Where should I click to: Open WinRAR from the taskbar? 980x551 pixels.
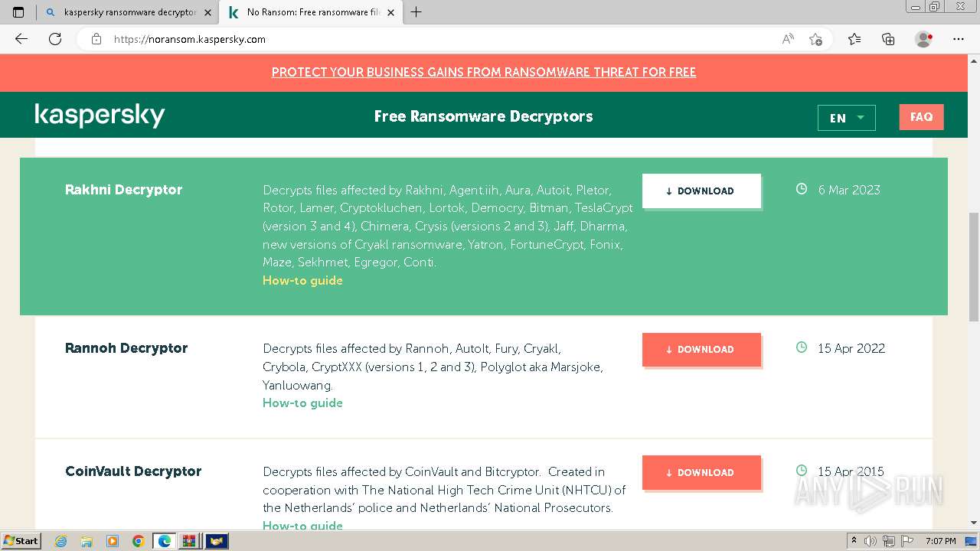189,541
